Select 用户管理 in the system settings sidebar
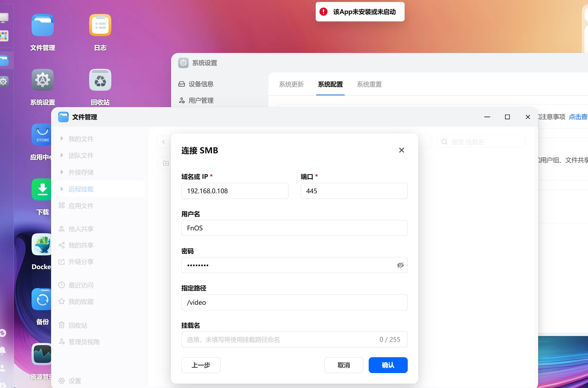Screen dimensions: 588x388 pos(201,100)
